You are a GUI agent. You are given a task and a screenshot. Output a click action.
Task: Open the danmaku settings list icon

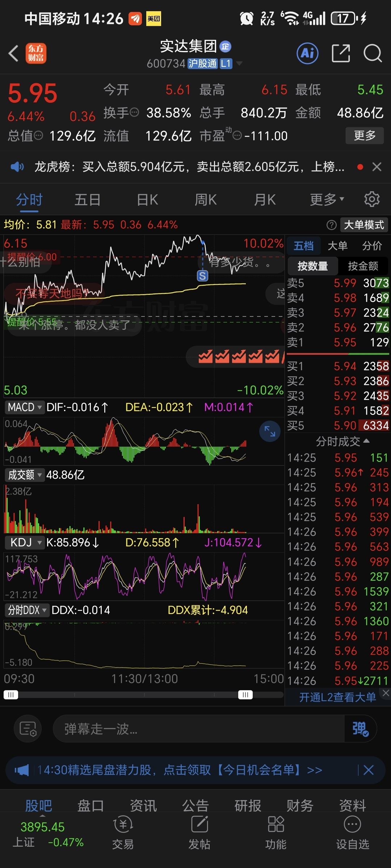click(x=28, y=729)
